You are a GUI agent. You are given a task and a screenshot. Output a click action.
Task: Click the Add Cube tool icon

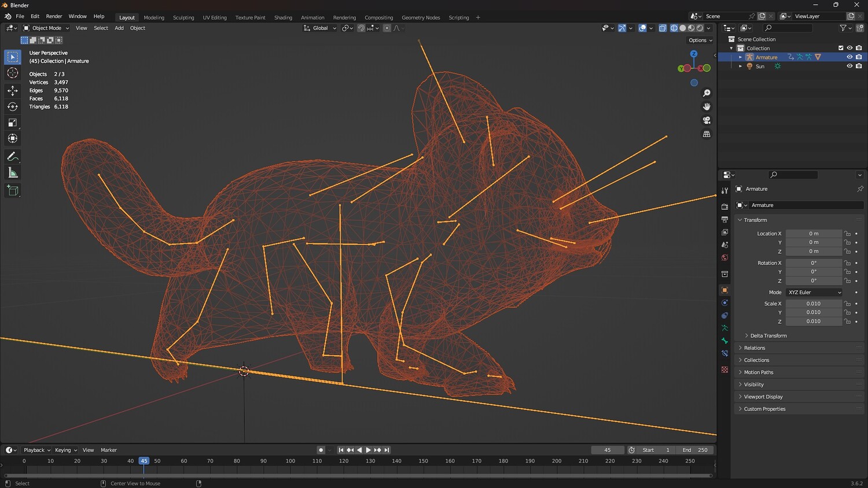click(x=12, y=190)
